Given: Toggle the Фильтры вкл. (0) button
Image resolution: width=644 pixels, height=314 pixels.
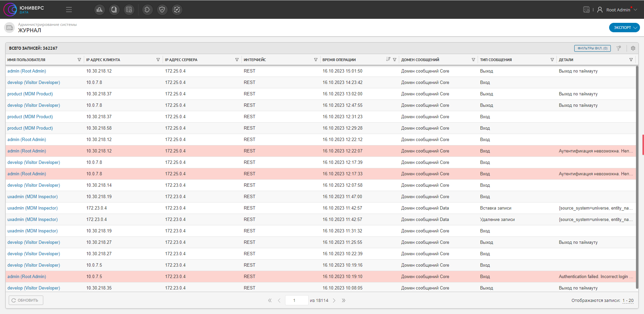Looking at the screenshot, I should click(592, 48).
